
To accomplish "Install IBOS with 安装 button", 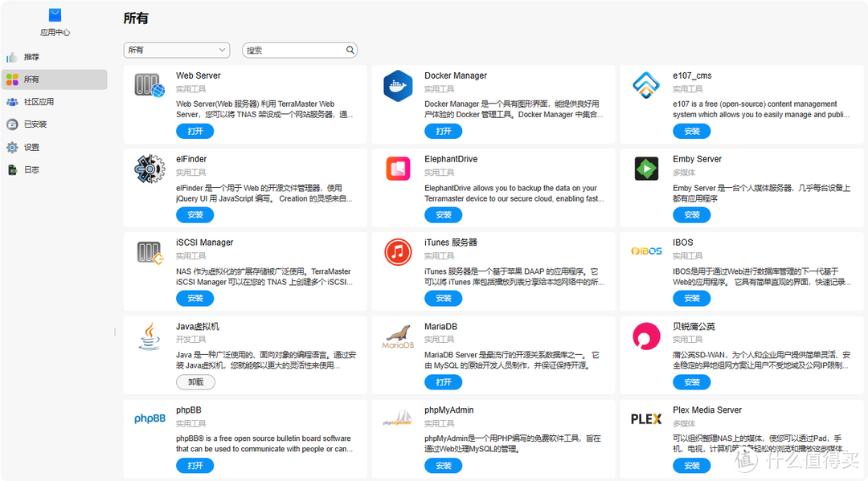I will tap(692, 298).
